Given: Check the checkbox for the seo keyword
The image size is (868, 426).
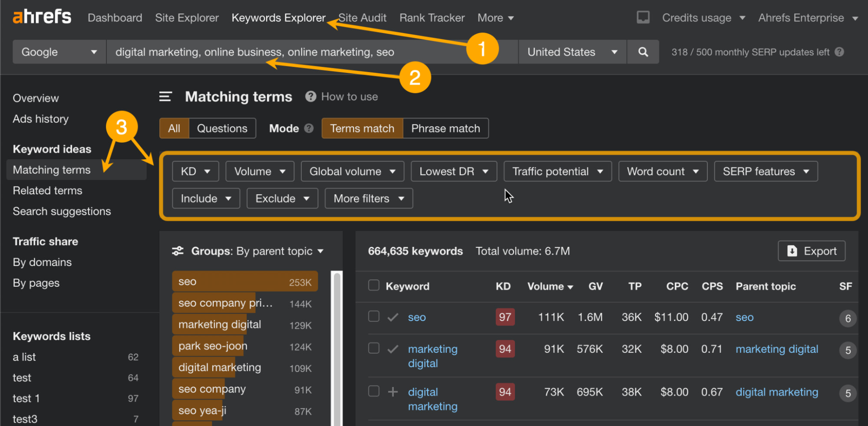Looking at the screenshot, I should tap(373, 316).
